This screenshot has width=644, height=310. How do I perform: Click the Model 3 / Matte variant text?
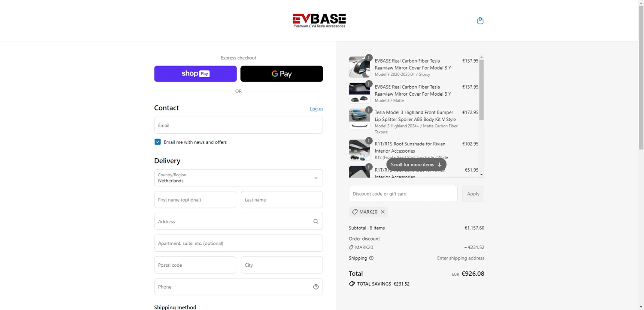[389, 101]
